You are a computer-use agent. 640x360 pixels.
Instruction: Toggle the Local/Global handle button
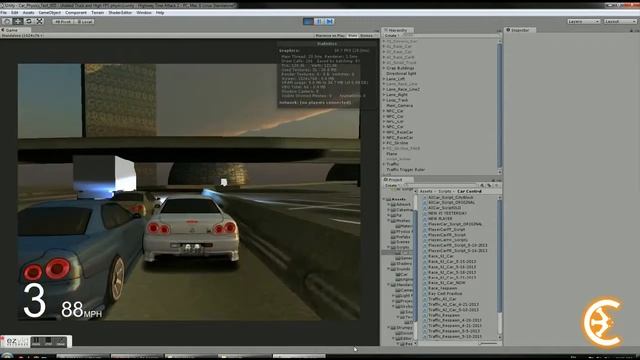pos(84,22)
